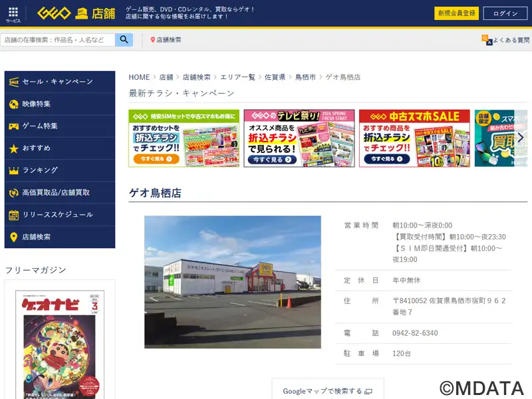
Task: Go to 鳥栖市 breadcrumb link
Action: [x=305, y=77]
